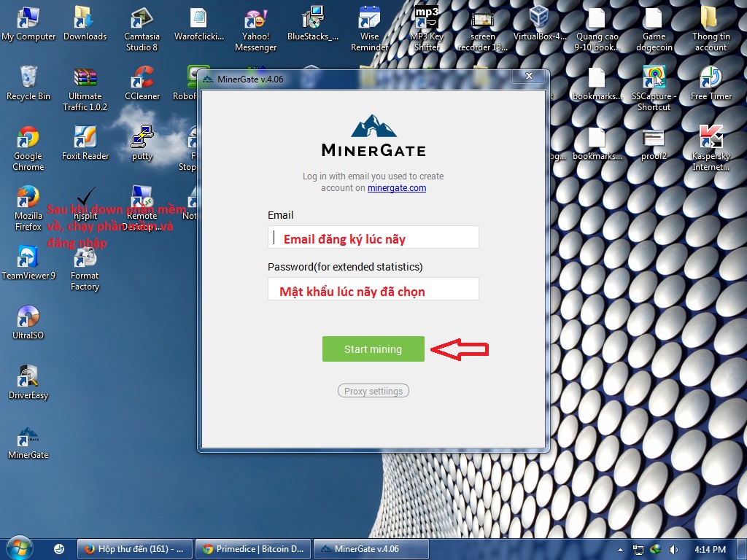The height and width of the screenshot is (560, 747).
Task: Open Thong tin account folder
Action: coord(711,29)
